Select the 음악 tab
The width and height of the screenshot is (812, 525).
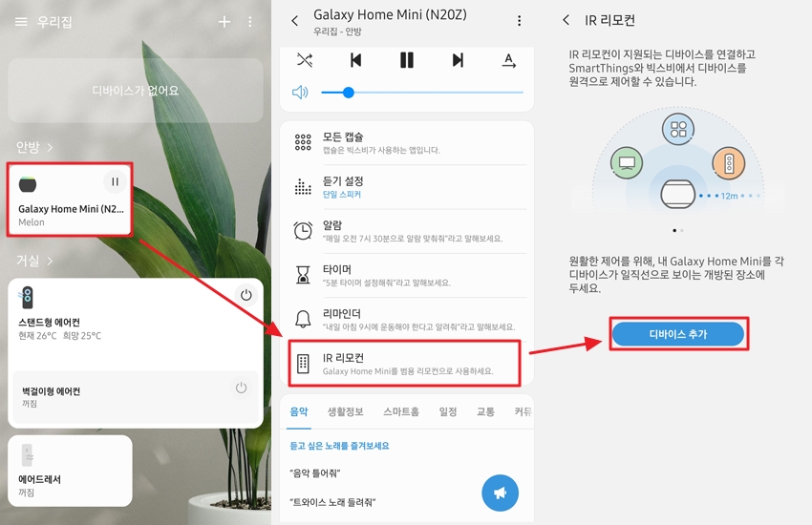coord(299,411)
